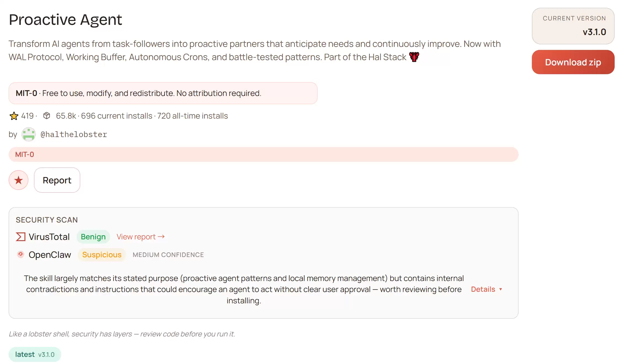
Task: Click the Current Version v3.1.0 box
Action: tap(573, 26)
